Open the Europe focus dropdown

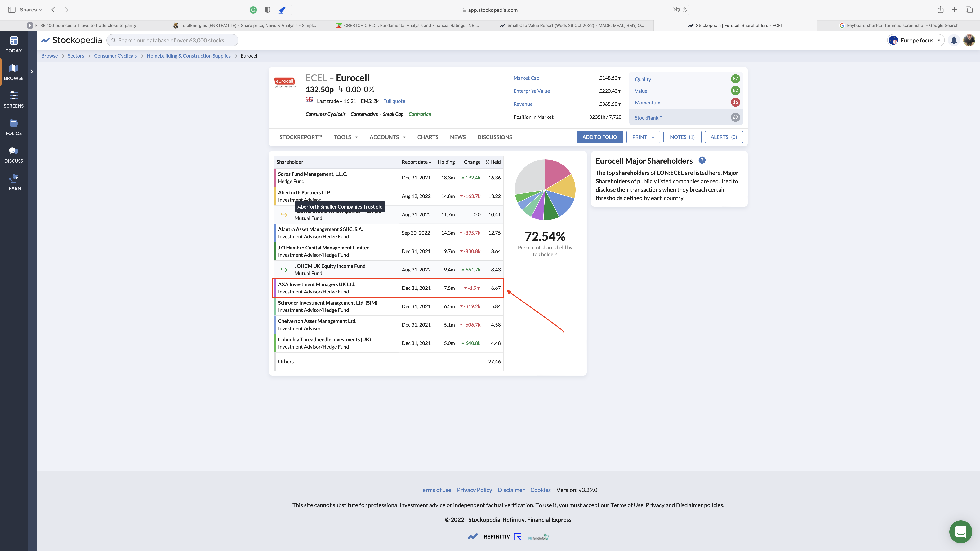916,40
